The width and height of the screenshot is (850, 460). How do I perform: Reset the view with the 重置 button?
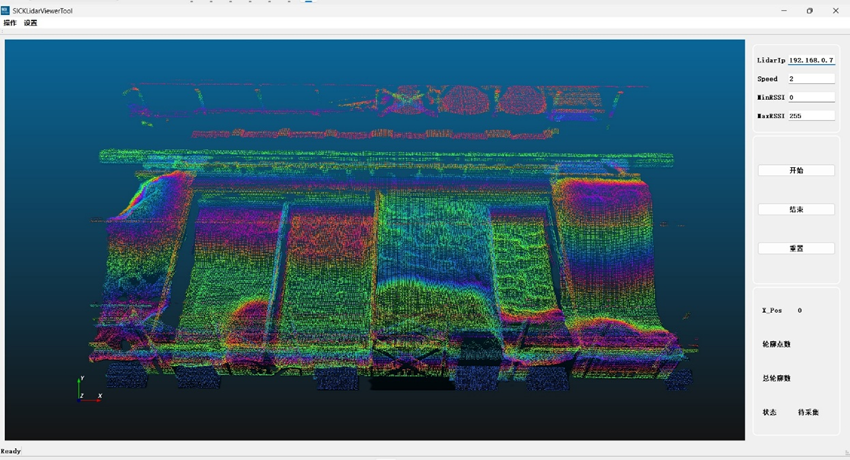coord(796,248)
